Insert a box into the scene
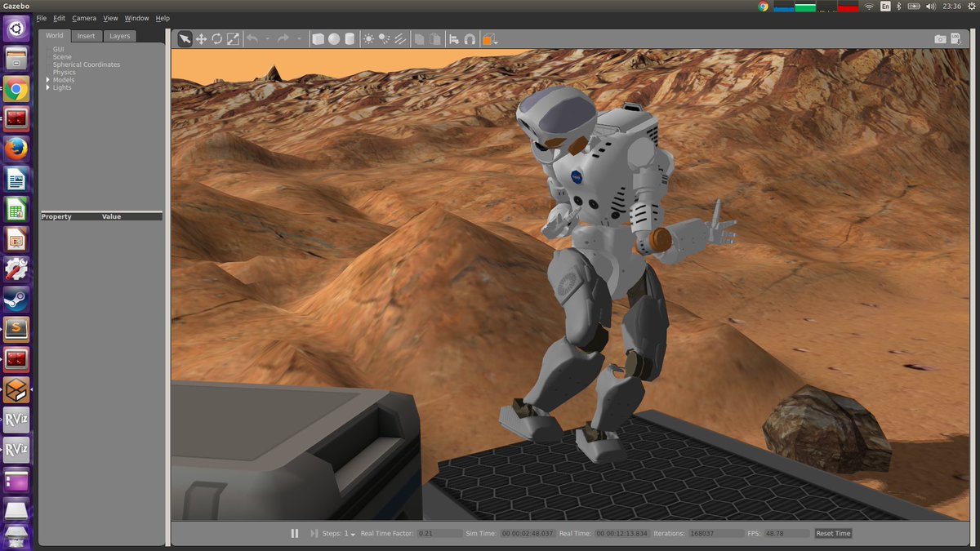 point(318,38)
